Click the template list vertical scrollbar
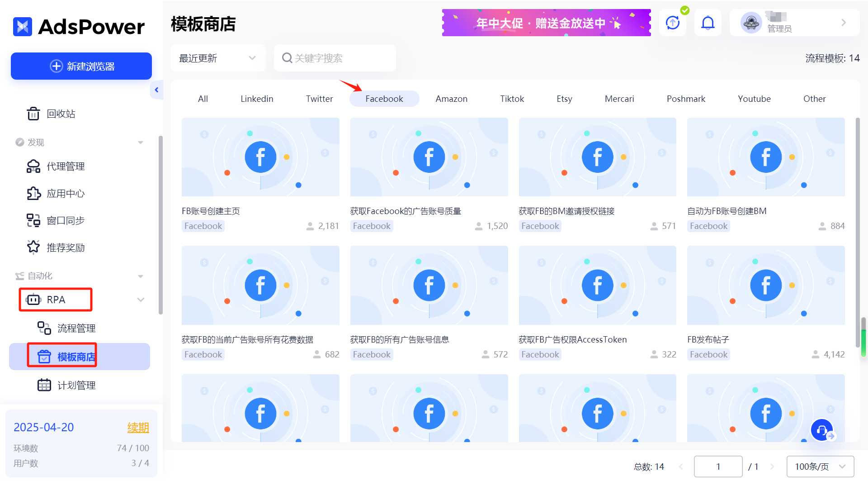Image resolution: width=868 pixels, height=481 pixels. point(858,233)
